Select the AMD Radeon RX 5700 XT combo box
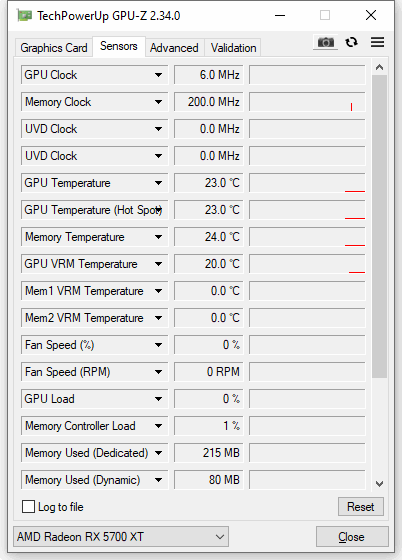The width and height of the screenshot is (402, 560). click(121, 536)
